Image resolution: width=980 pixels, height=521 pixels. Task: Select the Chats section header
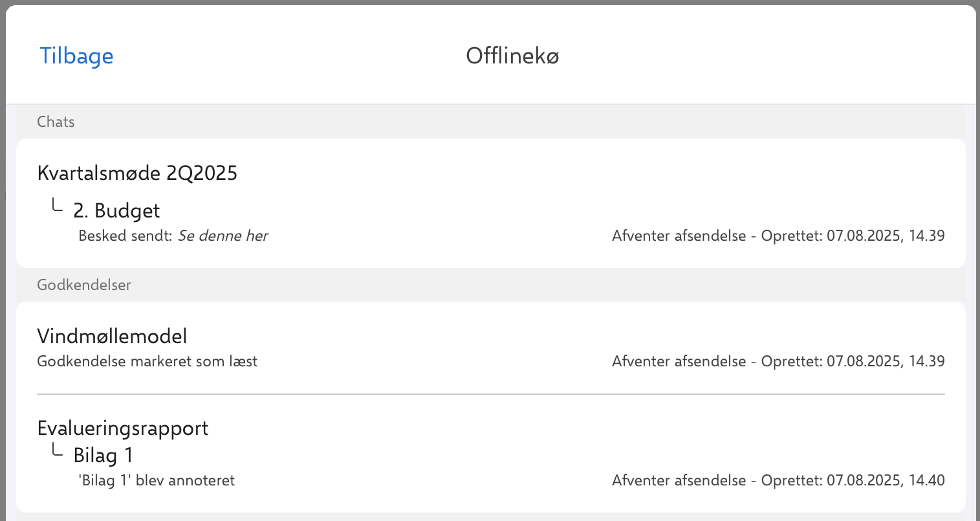56,122
